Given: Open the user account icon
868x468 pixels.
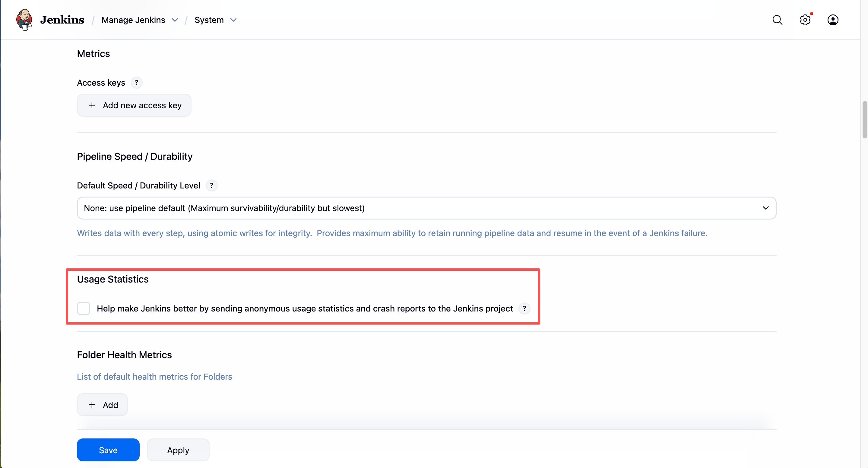Looking at the screenshot, I should point(833,20).
